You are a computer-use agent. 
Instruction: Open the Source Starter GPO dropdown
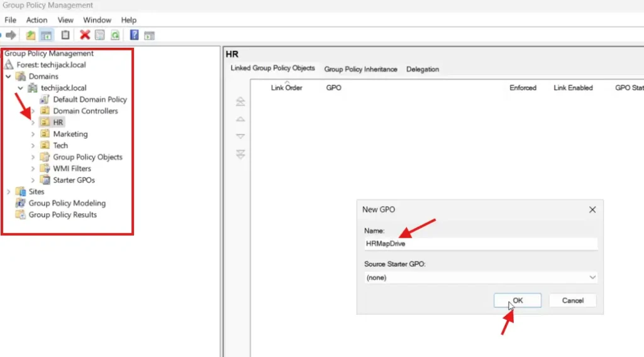coord(592,277)
